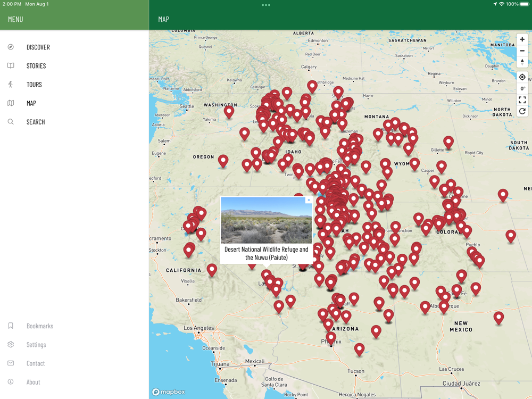
Task: Open the Mapbox logo link
Action: (169, 392)
